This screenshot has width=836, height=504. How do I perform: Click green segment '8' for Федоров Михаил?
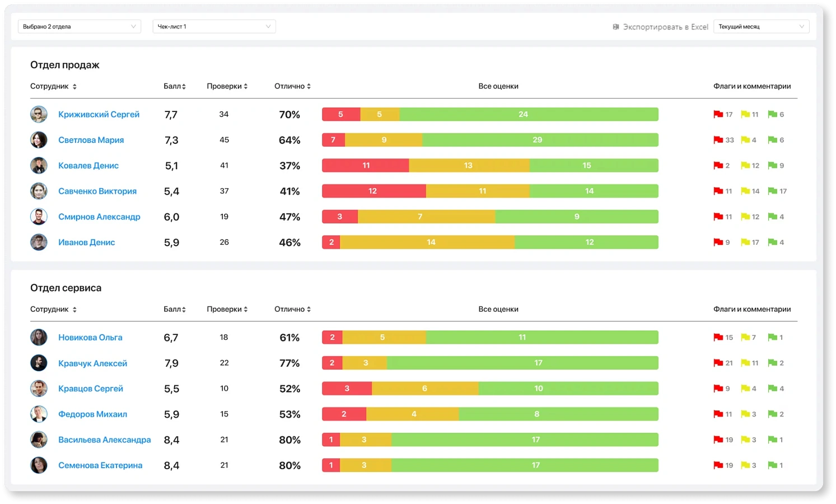[559, 414]
